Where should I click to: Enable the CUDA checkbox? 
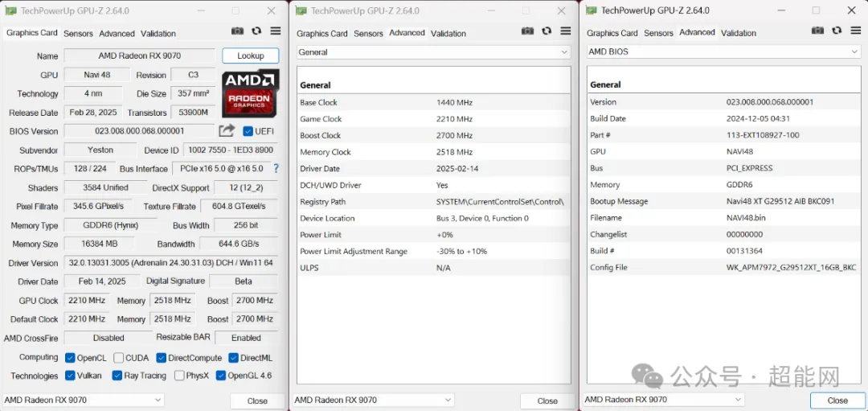click(119, 358)
